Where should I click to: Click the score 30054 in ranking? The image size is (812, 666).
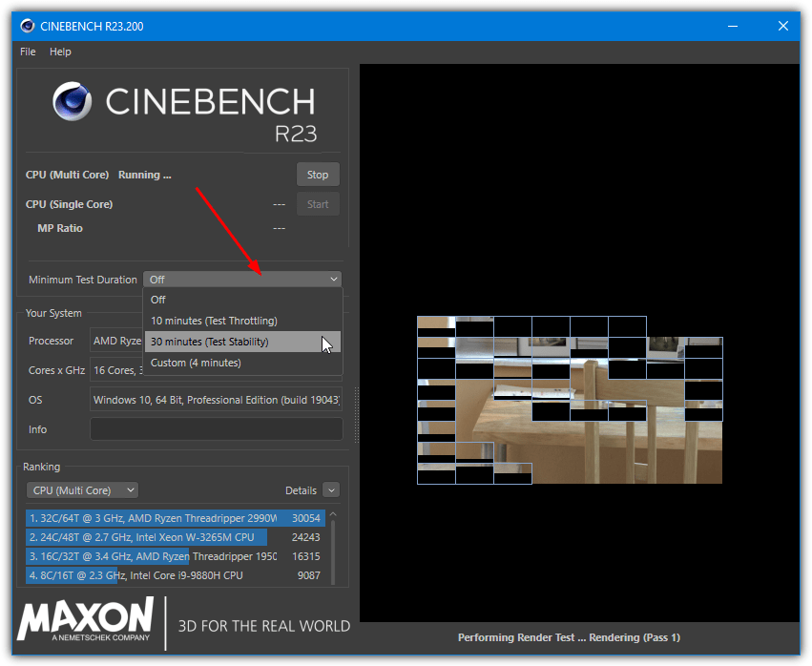pyautogui.click(x=306, y=518)
